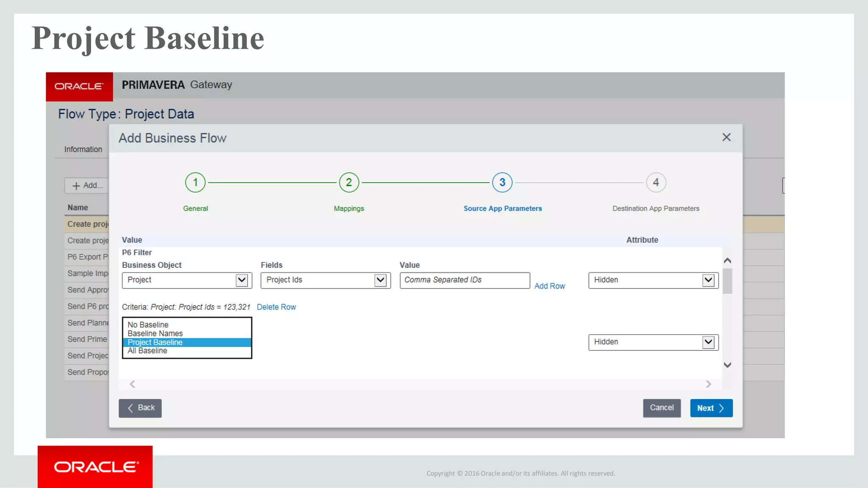This screenshot has width=868, height=488.
Task: Click step 4 Destination App Parameters circle
Action: pos(656,183)
